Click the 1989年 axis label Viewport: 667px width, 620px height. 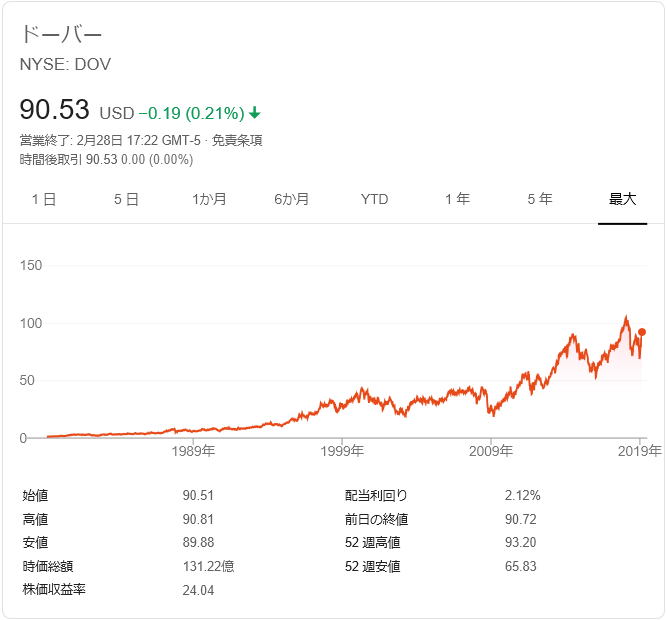(x=193, y=451)
